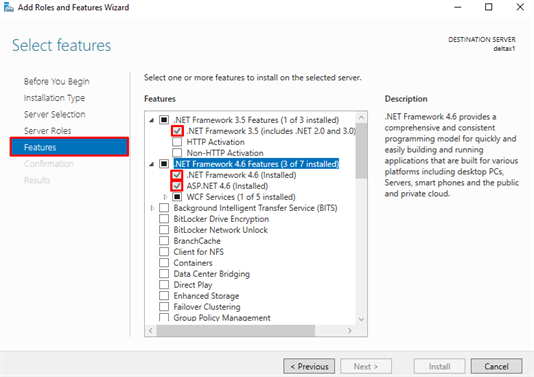
Task: Toggle .NET Framework 4.6 Features checkbox
Action: [164, 164]
